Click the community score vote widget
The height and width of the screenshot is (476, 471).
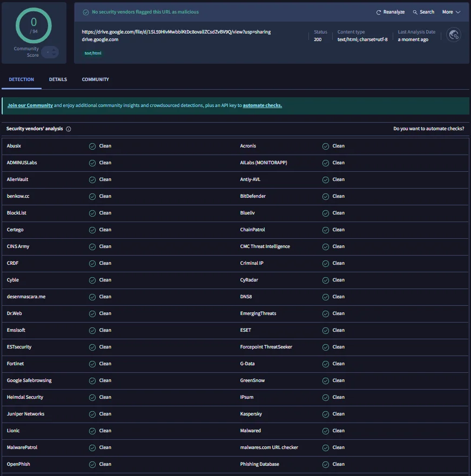tap(50, 52)
